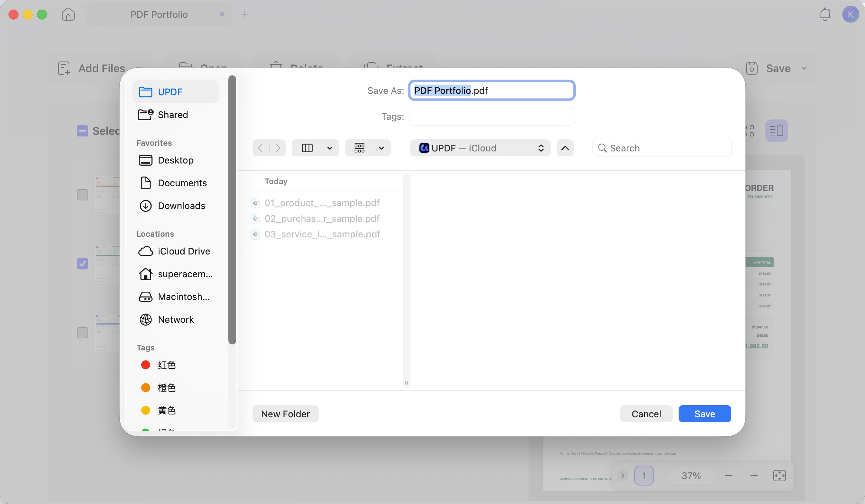
Task: Click the Add Files icon in UPDF toolbar
Action: pyautogui.click(x=64, y=68)
